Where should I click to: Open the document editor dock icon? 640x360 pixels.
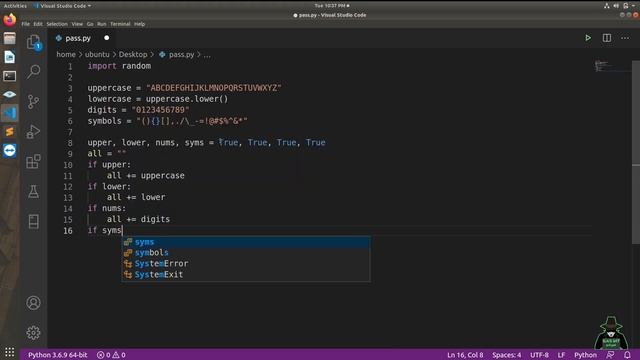tap(9, 57)
